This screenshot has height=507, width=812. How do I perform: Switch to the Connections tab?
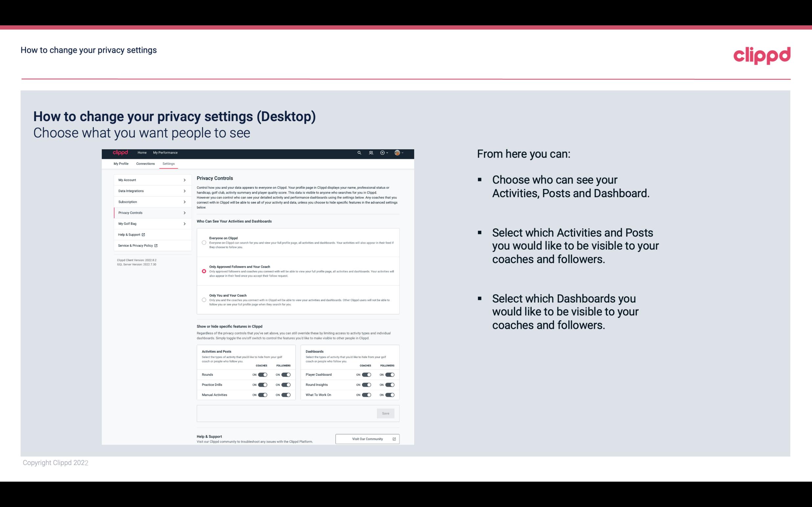click(146, 163)
